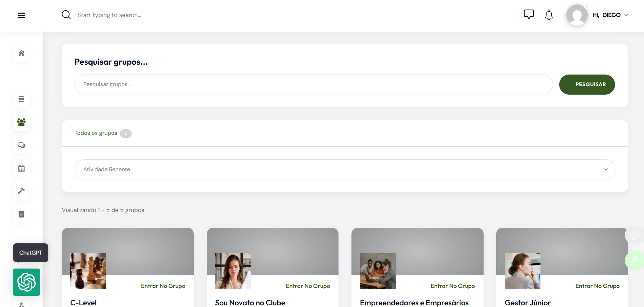Open the hamburger menu

click(21, 15)
